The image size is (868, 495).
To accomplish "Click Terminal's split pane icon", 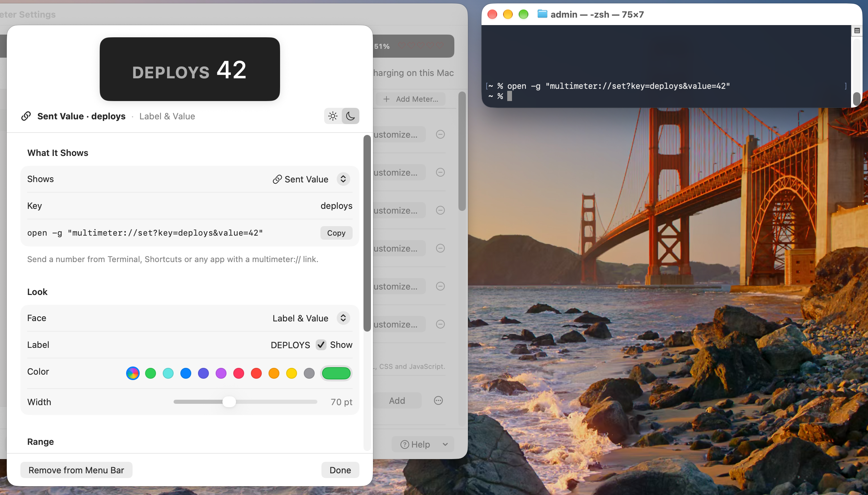I will [857, 31].
